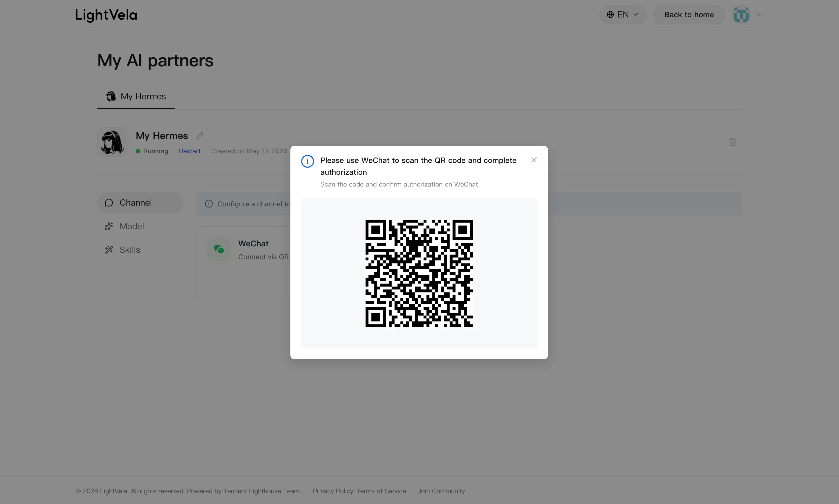Click the My AI partners heading
The height and width of the screenshot is (504, 839).
click(x=155, y=61)
